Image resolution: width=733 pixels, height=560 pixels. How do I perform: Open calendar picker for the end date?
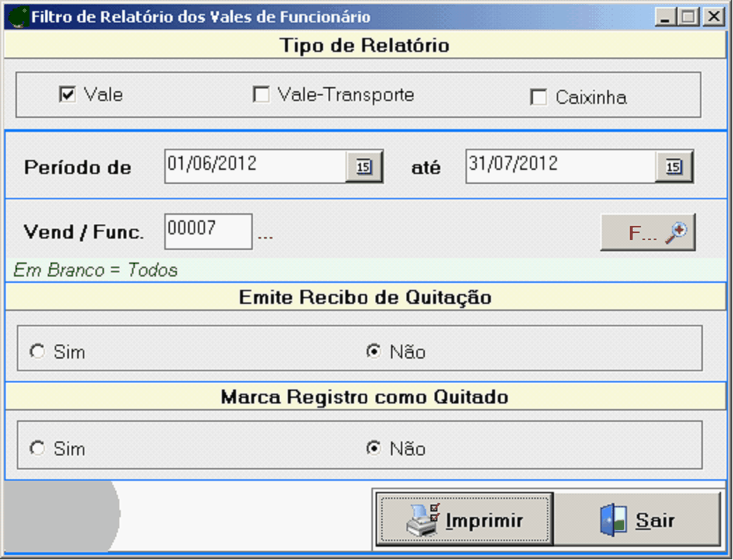(x=674, y=167)
